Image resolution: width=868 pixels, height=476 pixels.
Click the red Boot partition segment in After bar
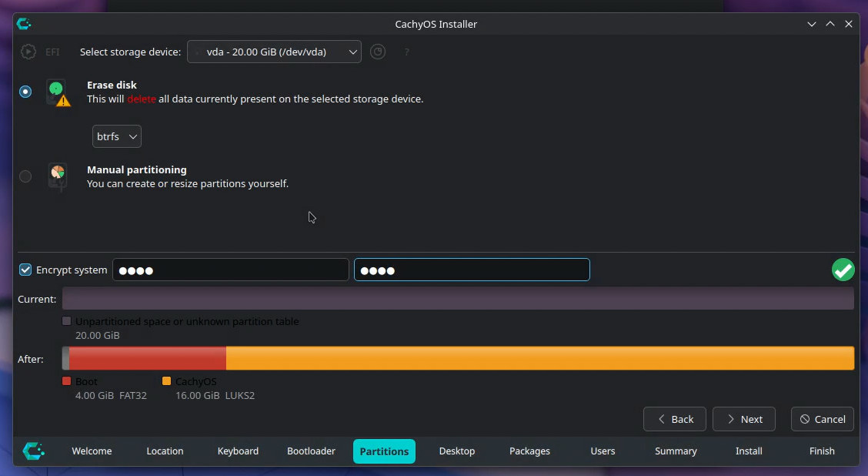147,358
